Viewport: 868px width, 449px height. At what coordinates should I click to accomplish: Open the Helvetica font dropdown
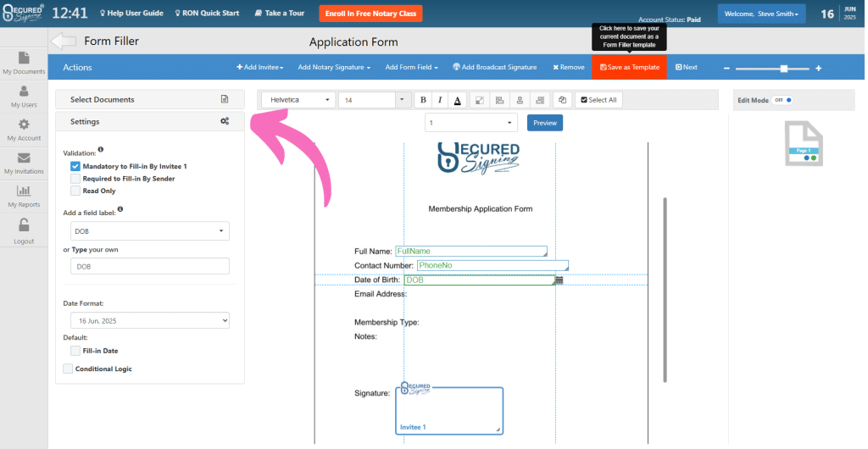pos(297,100)
